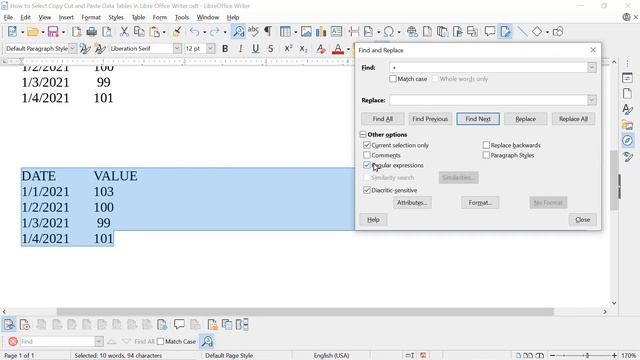Uncheck Current selection only

367,145
